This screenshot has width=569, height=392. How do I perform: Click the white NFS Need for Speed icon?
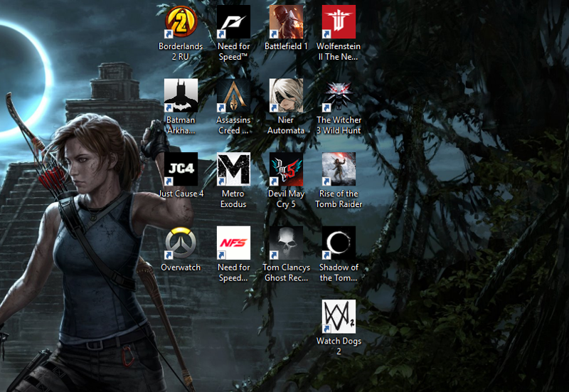click(233, 243)
